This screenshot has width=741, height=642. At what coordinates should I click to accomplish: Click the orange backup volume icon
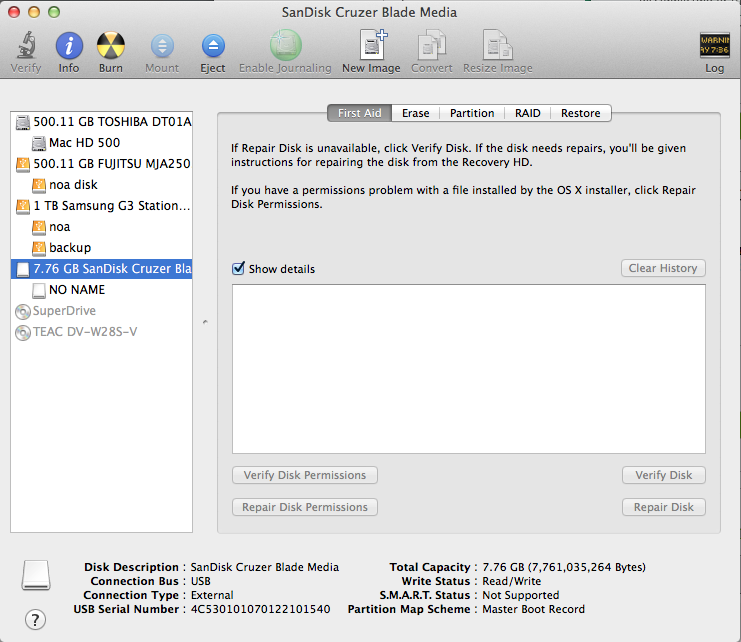coord(39,248)
